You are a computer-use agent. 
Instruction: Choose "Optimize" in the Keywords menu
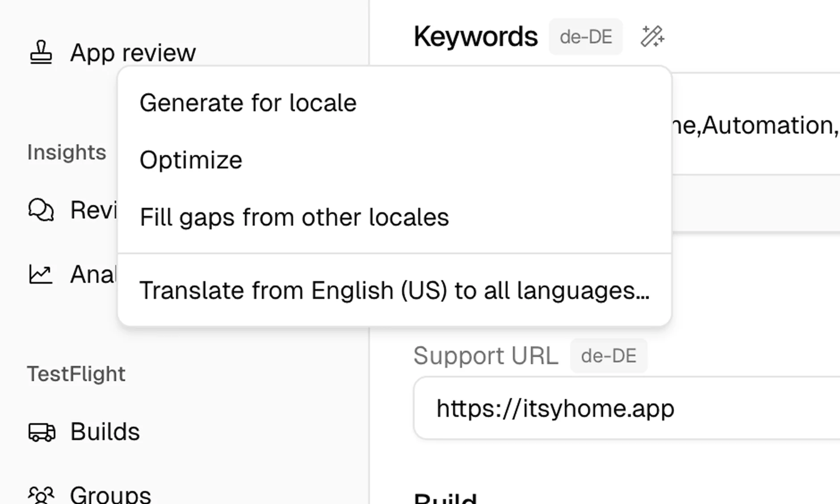tap(191, 160)
